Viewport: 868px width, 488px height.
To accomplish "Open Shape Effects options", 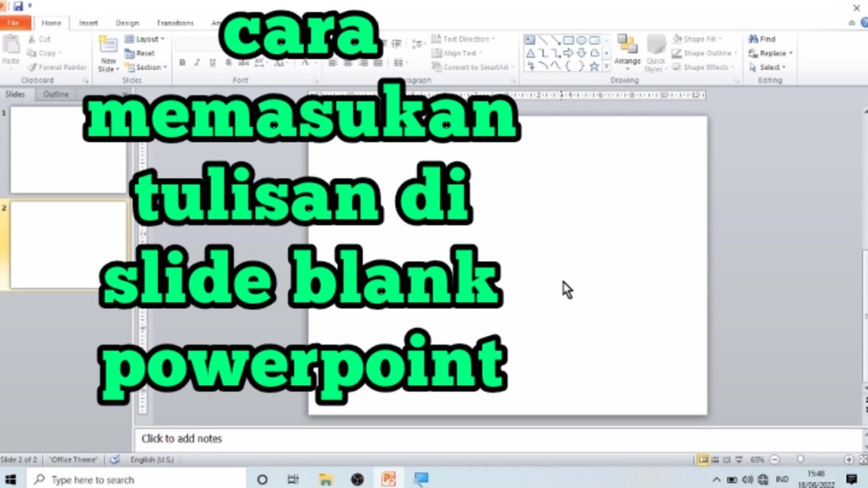I will click(701, 68).
